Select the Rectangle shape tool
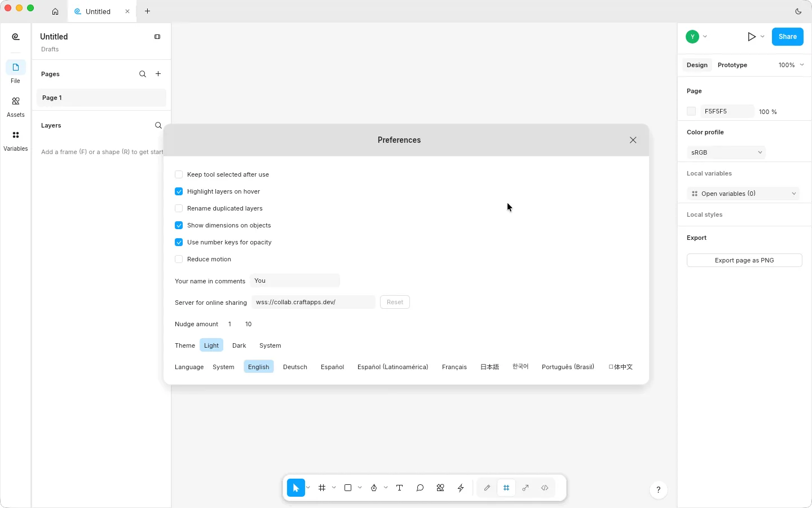812x508 pixels. 348,488
